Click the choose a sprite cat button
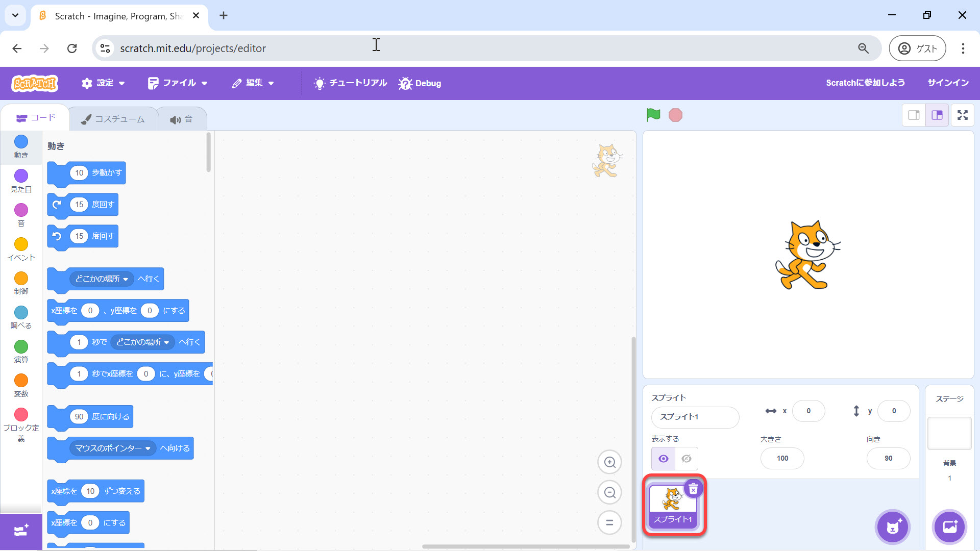 click(x=893, y=527)
